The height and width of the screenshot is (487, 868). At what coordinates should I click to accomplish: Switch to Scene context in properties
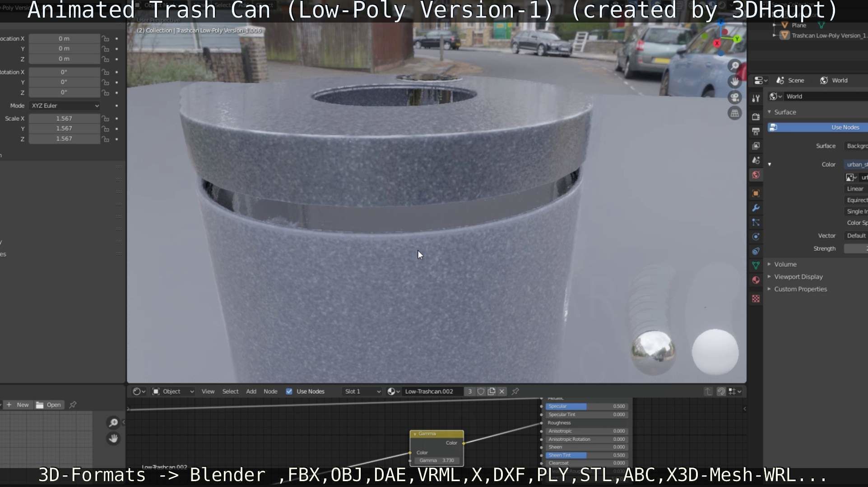(790, 81)
